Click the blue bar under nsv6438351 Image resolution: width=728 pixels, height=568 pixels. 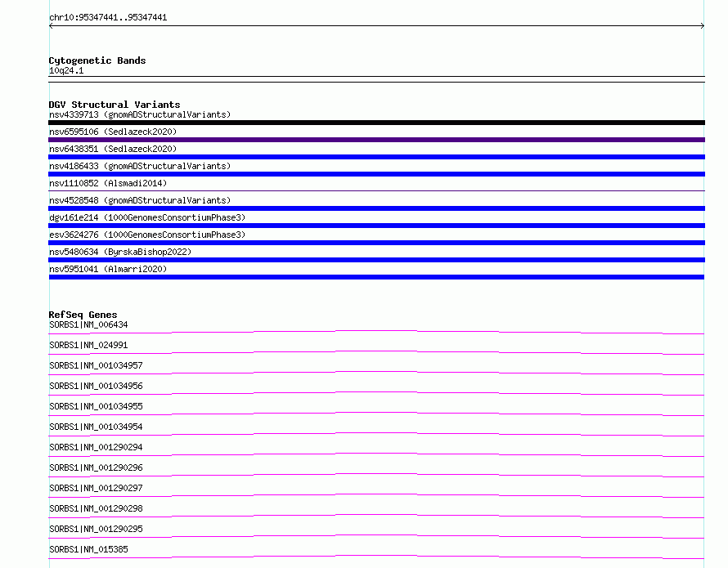click(376, 157)
